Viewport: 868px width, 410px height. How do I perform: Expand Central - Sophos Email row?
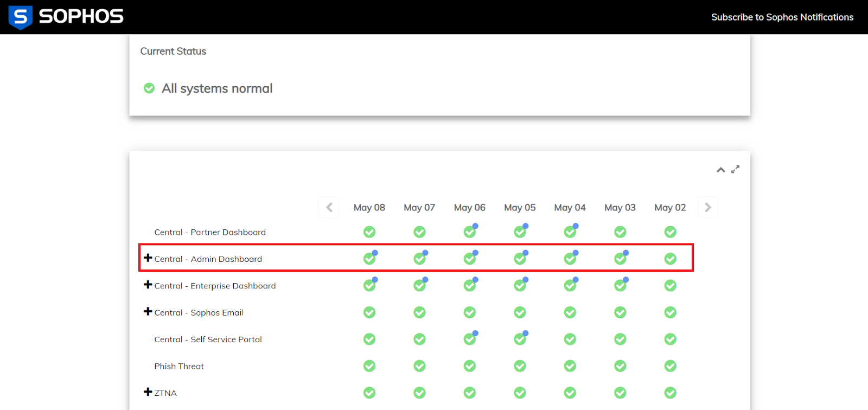click(x=148, y=311)
